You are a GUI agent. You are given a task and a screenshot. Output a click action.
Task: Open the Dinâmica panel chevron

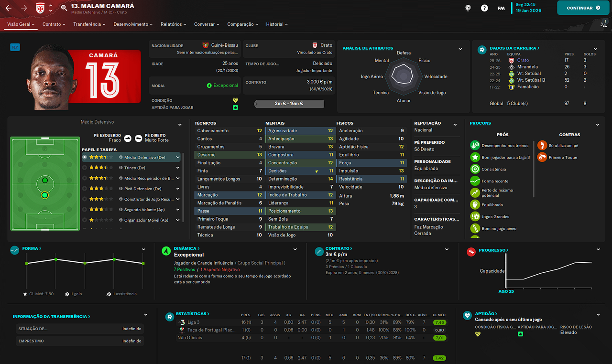[x=295, y=249]
